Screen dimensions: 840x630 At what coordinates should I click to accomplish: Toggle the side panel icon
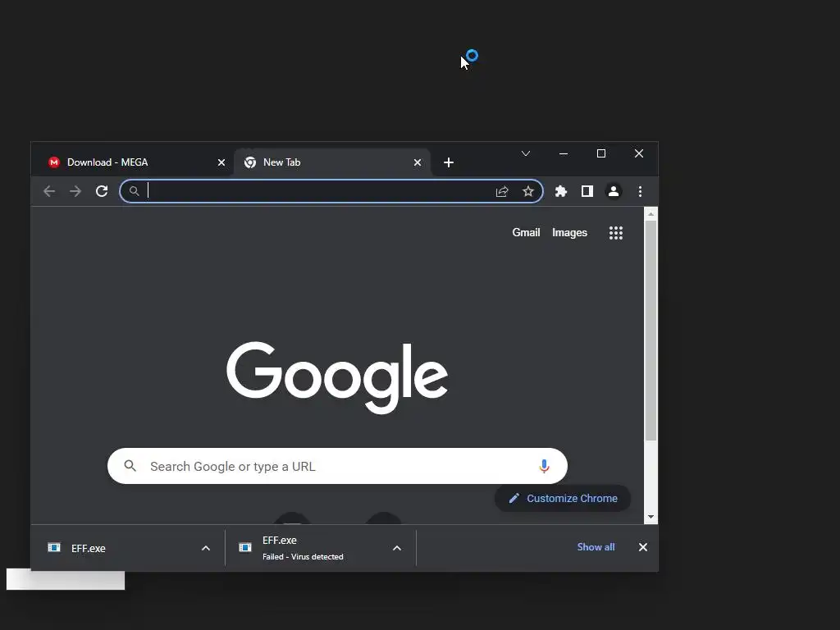point(587,191)
